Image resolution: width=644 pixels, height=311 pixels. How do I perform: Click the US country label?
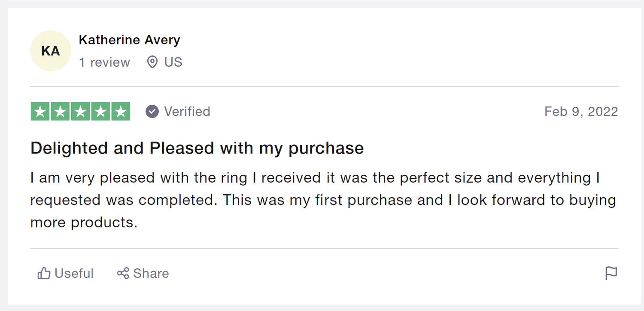173,62
